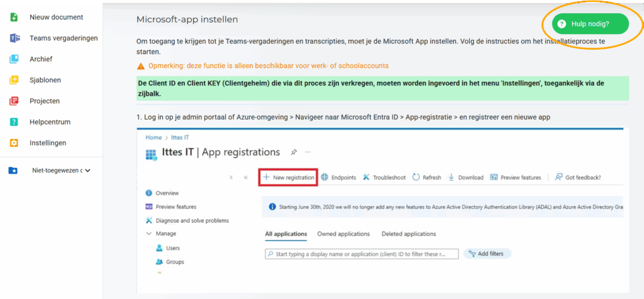This screenshot has height=299, width=644.
Task: Click the Instellingen gear icon
Action: [x=14, y=143]
